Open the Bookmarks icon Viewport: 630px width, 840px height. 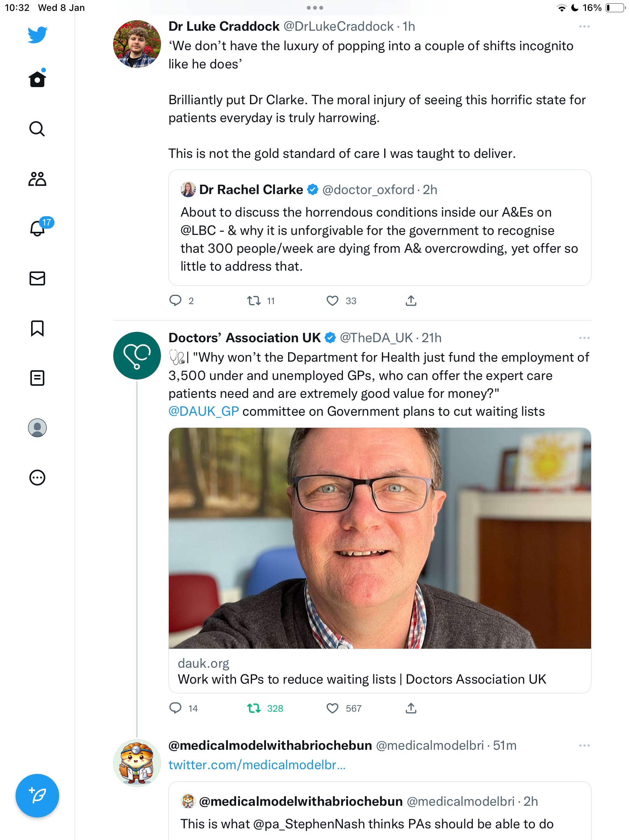click(37, 328)
